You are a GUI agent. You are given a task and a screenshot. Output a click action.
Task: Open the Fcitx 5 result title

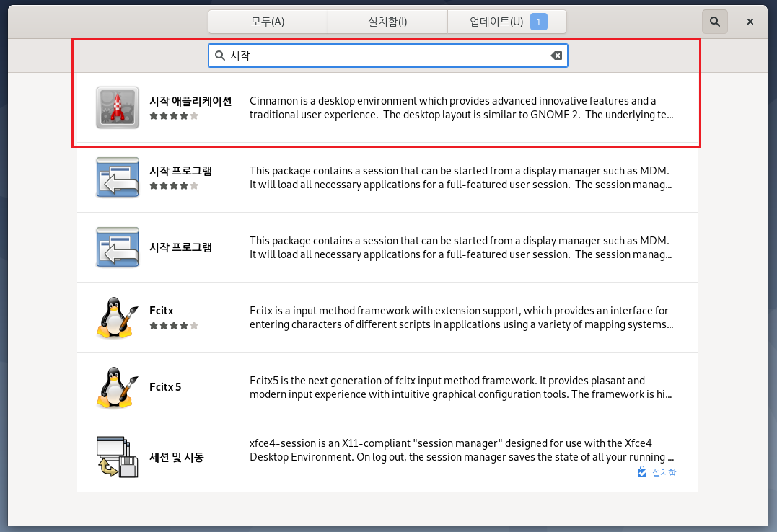tap(165, 387)
